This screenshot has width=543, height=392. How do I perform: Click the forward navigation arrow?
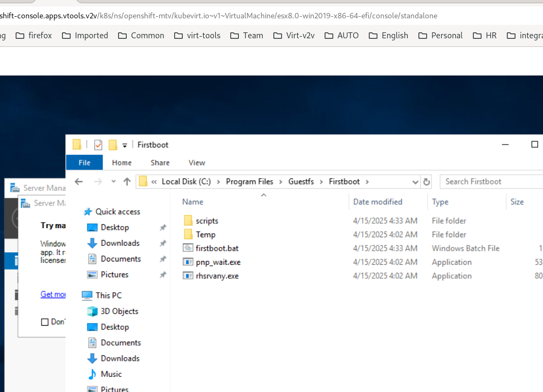pyautogui.click(x=98, y=182)
